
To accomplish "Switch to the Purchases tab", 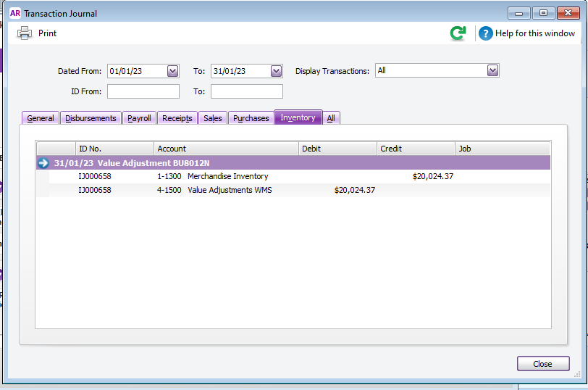I will click(251, 118).
